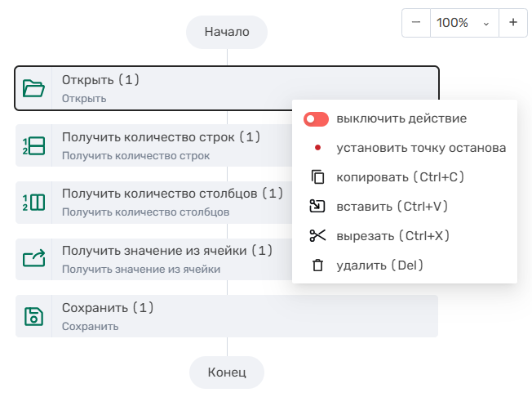Click the copy icon in context menu

click(317, 177)
